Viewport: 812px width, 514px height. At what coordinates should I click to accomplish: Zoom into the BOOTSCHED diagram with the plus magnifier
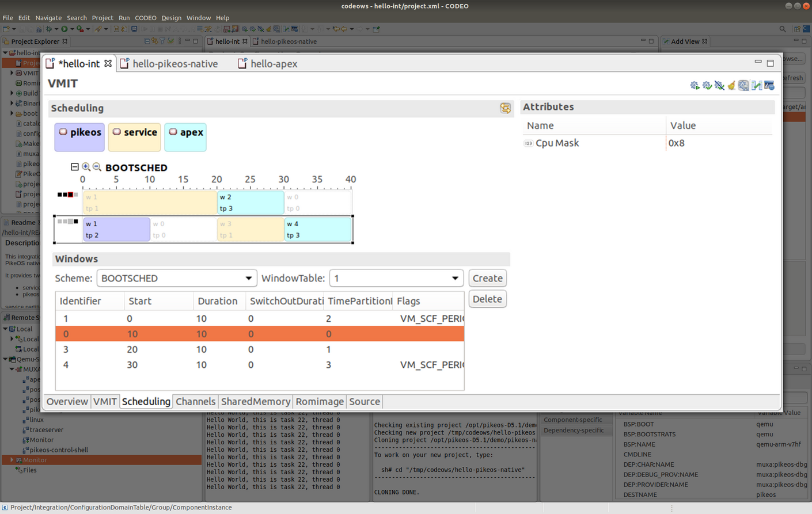85,166
